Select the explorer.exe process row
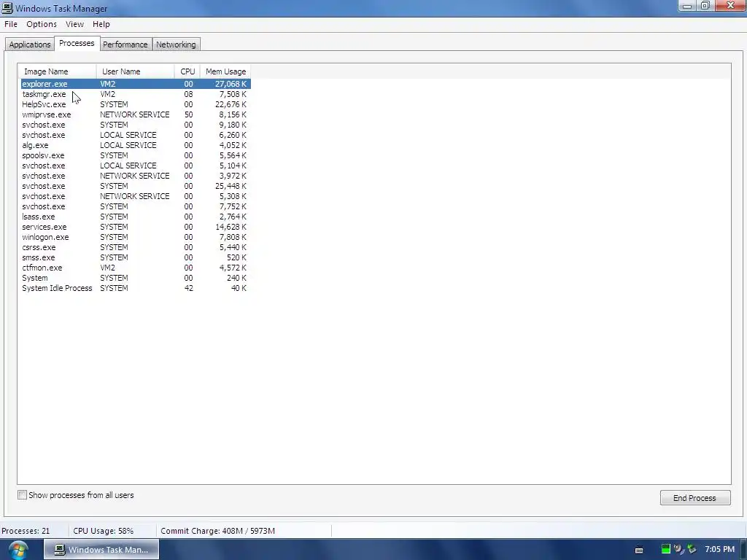The width and height of the screenshot is (747, 560). [136, 84]
